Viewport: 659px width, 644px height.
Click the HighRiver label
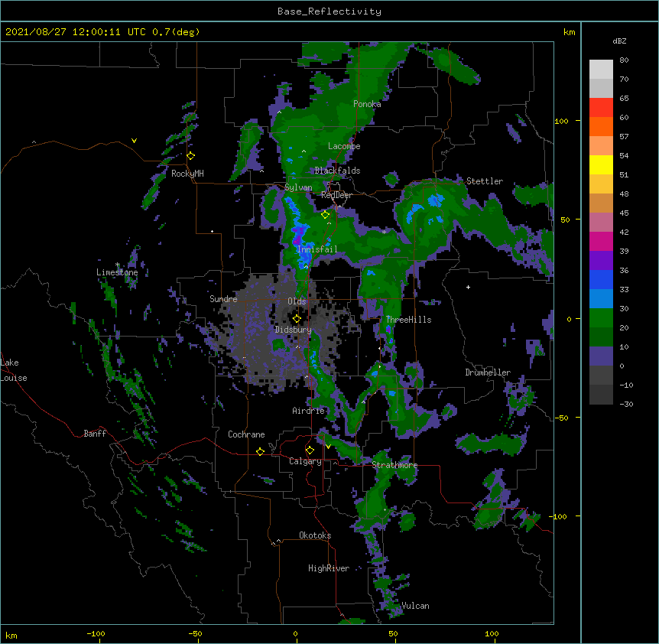tap(329, 568)
